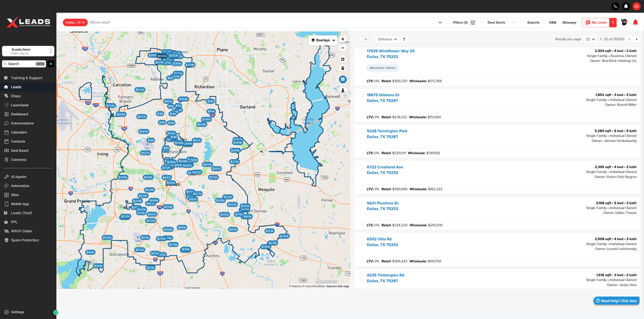Toggle the satellite image map view

343,79
